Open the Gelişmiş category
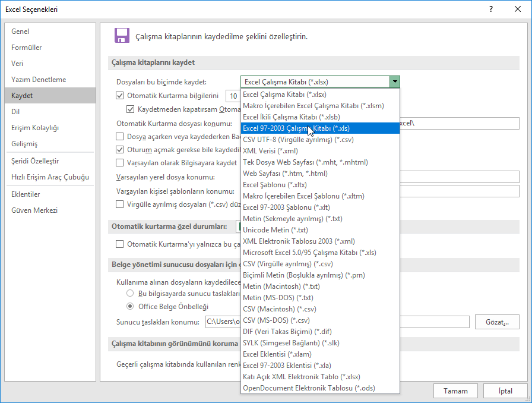This screenshot has height=403, width=532. (50, 144)
